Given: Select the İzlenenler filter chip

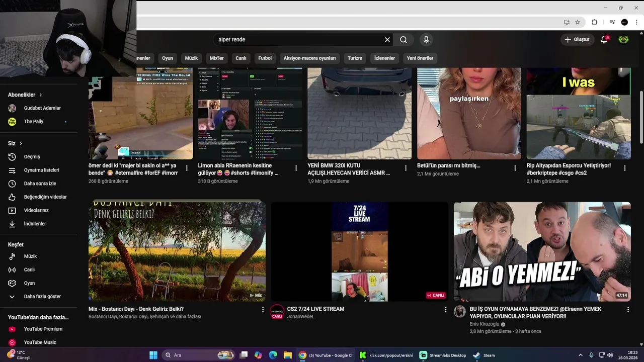Looking at the screenshot, I should click(x=384, y=58).
